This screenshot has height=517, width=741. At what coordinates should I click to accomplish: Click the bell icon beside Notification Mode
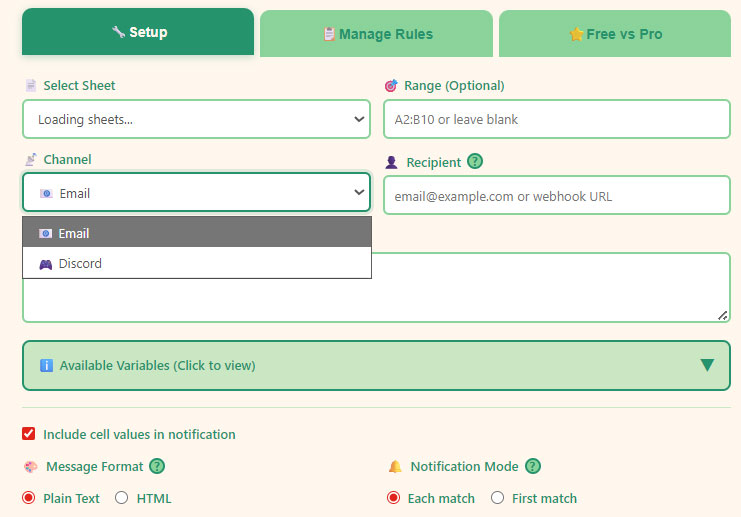(x=395, y=466)
